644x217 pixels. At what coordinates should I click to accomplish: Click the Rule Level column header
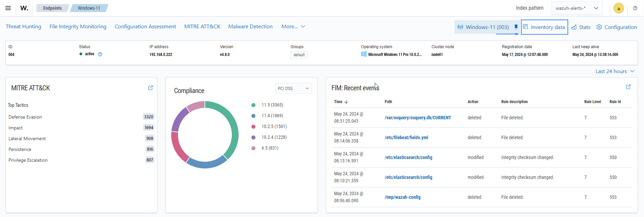point(592,102)
